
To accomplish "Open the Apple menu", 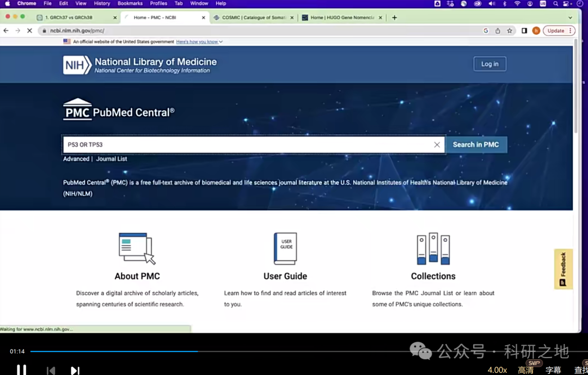I will coord(8,3).
